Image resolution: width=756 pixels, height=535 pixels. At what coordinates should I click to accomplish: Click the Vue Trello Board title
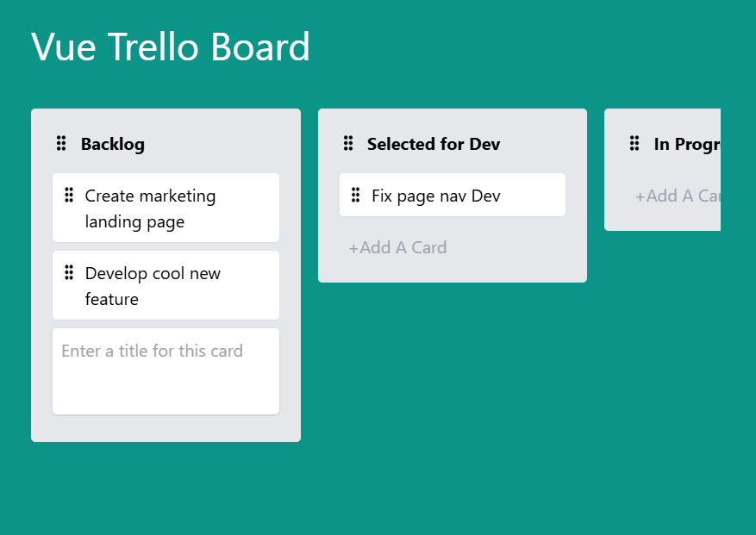point(170,47)
